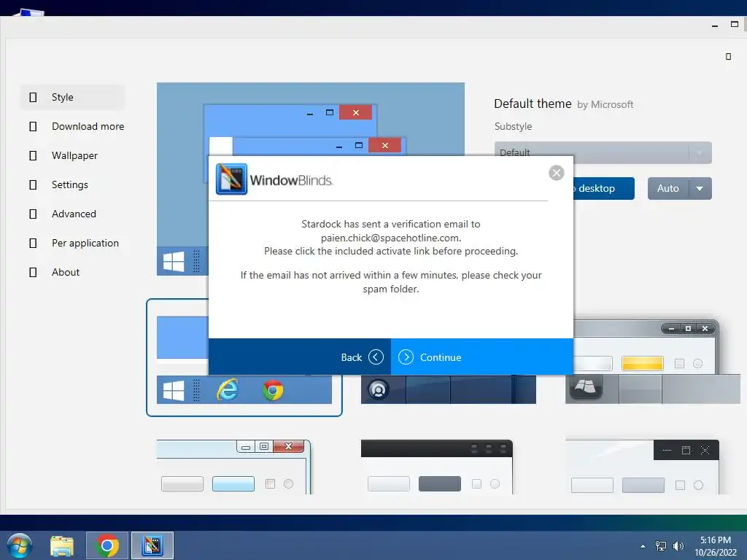Viewport: 747px width, 560px height.
Task: Select the theme with black title bar
Action: pyautogui.click(x=437, y=467)
